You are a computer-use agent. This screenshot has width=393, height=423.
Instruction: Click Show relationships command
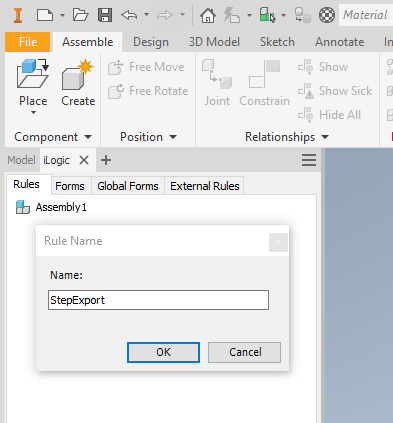click(x=323, y=67)
